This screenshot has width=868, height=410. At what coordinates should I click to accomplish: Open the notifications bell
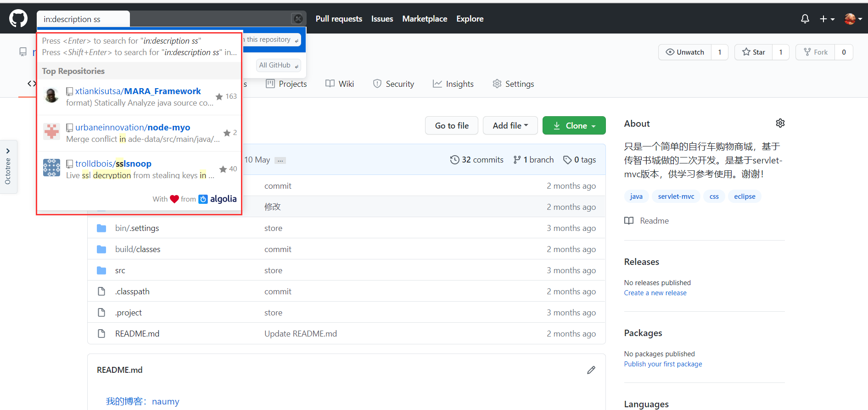(x=805, y=19)
